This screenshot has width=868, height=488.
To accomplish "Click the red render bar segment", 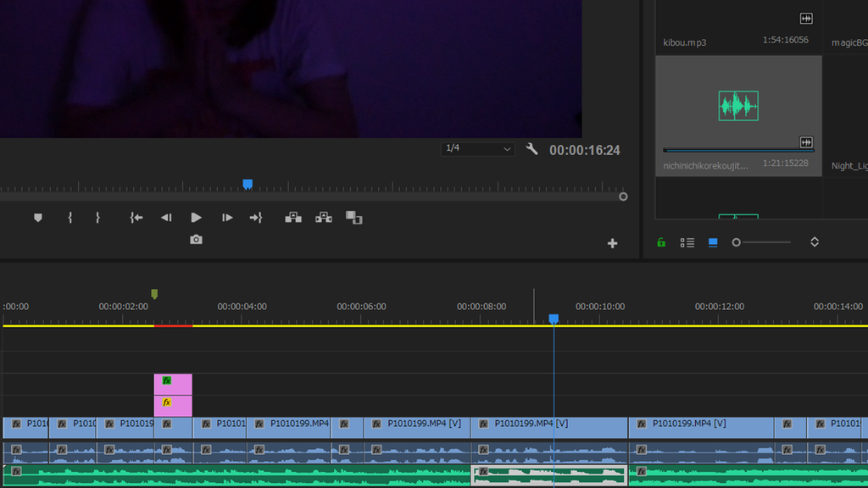I will pyautogui.click(x=173, y=326).
